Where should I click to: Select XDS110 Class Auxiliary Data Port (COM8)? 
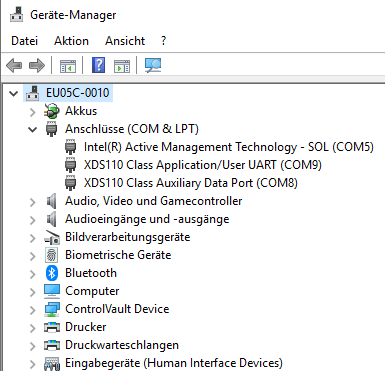tap(191, 183)
